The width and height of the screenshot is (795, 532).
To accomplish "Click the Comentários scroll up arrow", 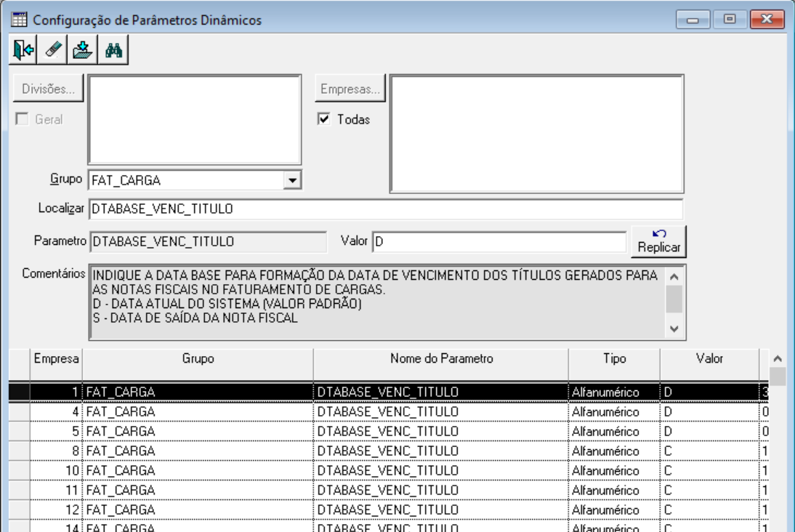I will [x=674, y=277].
